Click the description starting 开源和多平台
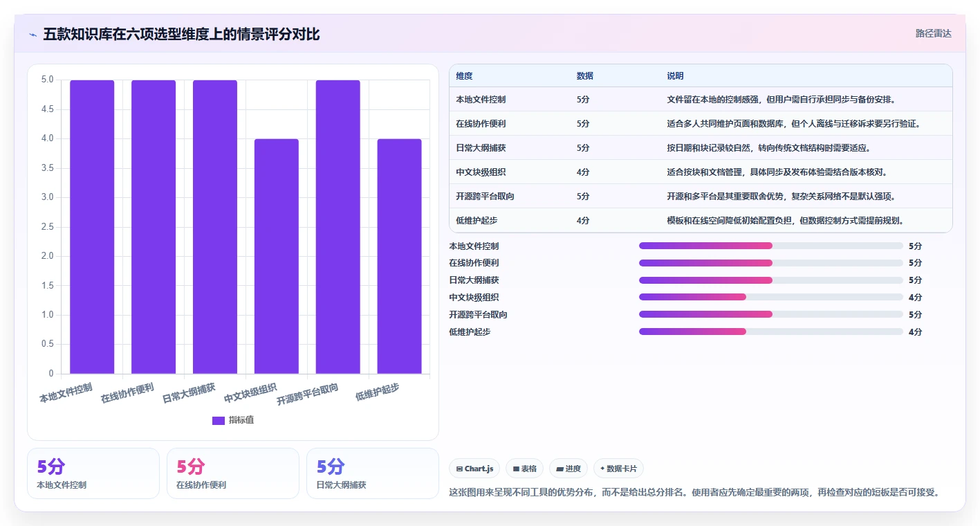 point(781,196)
